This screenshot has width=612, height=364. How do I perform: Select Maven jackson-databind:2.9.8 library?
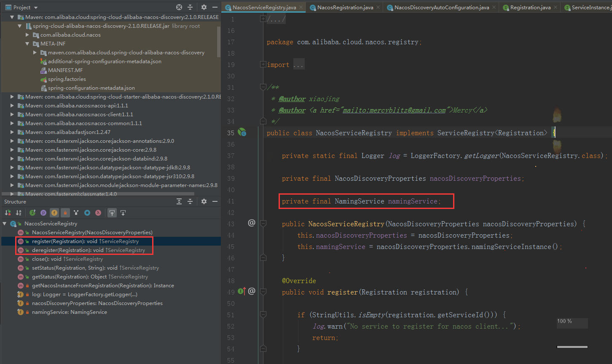click(96, 159)
